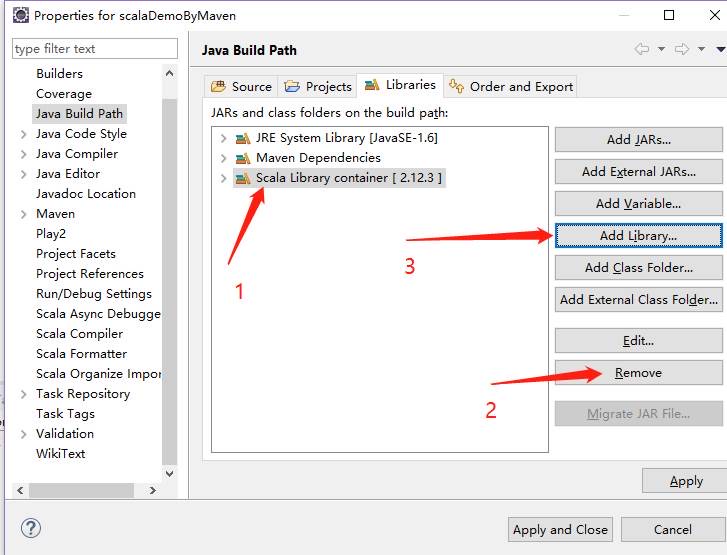The image size is (727, 555).
Task: Select Scala Compiler in the sidebar
Action: 79,333
